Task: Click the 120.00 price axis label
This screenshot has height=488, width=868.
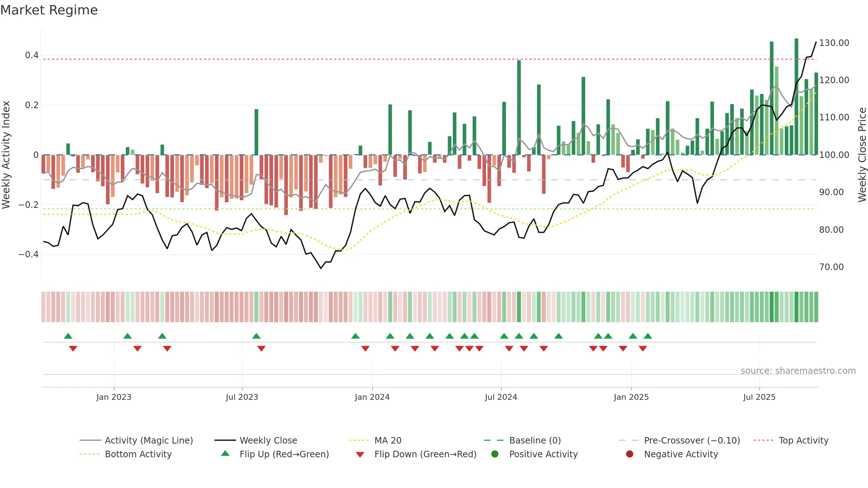Action: click(834, 80)
